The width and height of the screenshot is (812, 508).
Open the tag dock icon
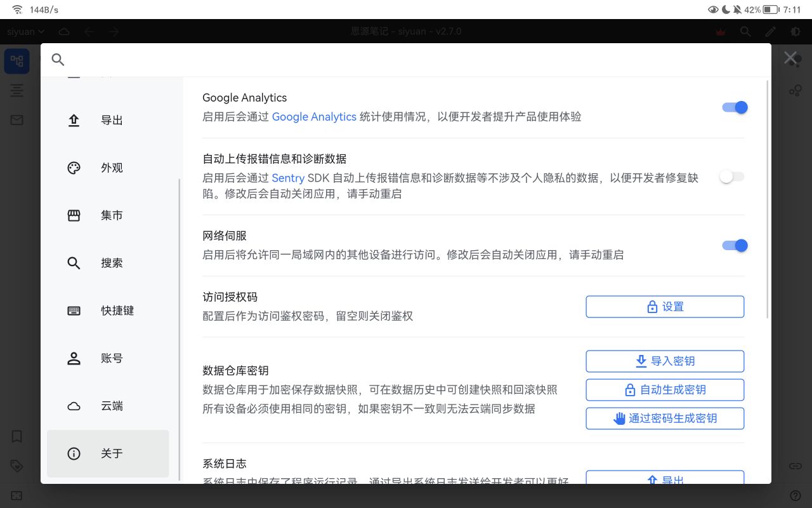tap(16, 465)
